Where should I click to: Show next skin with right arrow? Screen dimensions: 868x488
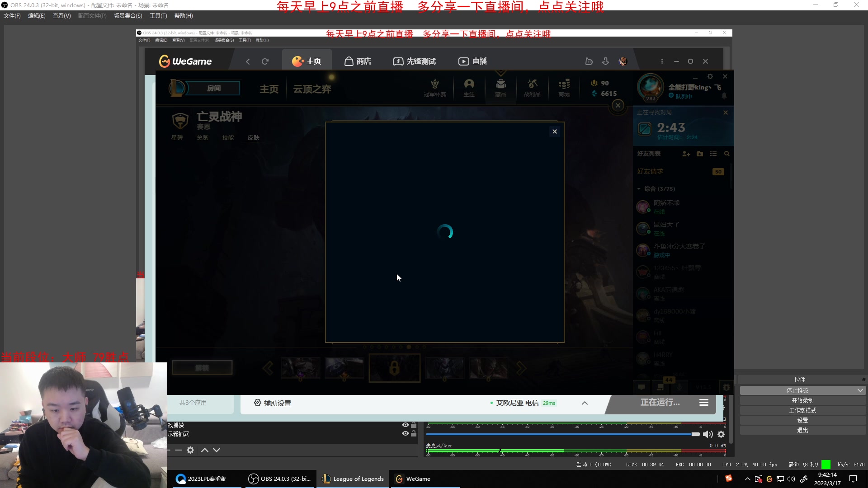(x=521, y=368)
